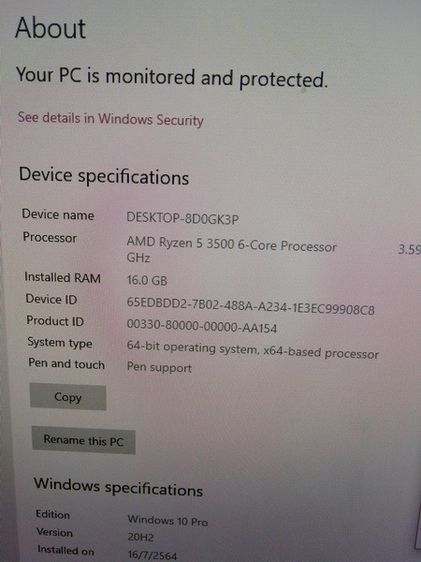Click the Rename this PC button
Screen dimensions: 421x562
pyautogui.click(x=83, y=440)
